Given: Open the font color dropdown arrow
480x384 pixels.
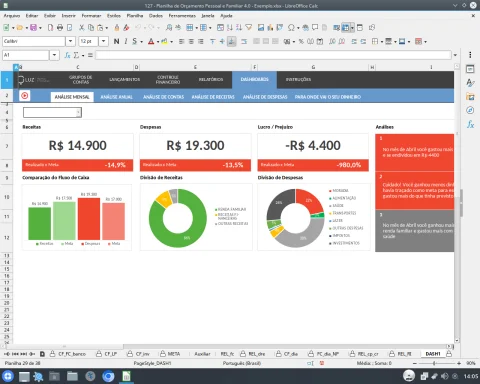Looking at the screenshot, I should pyautogui.click(x=158, y=42).
